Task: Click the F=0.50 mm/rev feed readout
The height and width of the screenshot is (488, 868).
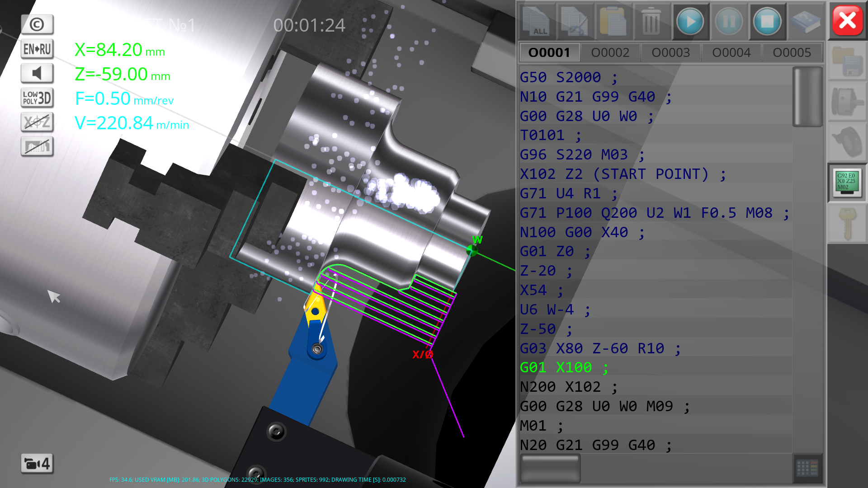Action: (124, 99)
